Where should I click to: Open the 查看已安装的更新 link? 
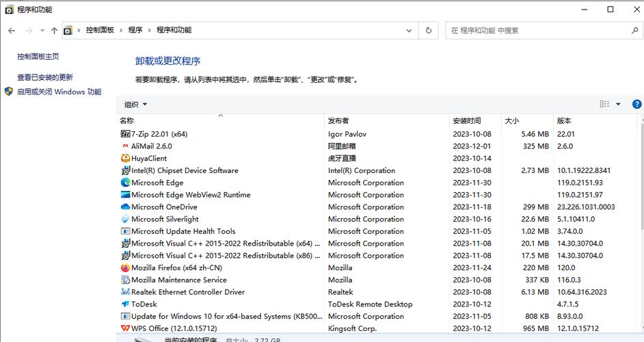coord(44,77)
